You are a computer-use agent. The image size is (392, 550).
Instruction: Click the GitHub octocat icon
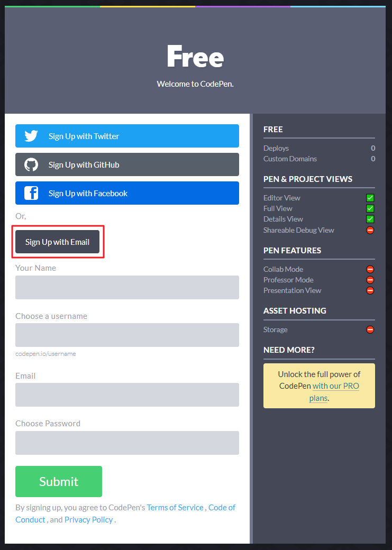point(31,164)
